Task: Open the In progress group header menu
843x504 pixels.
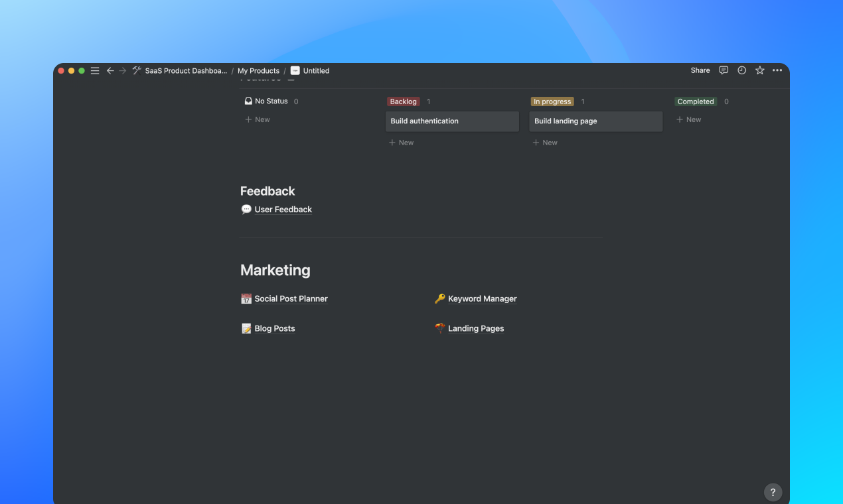Action: click(x=552, y=101)
